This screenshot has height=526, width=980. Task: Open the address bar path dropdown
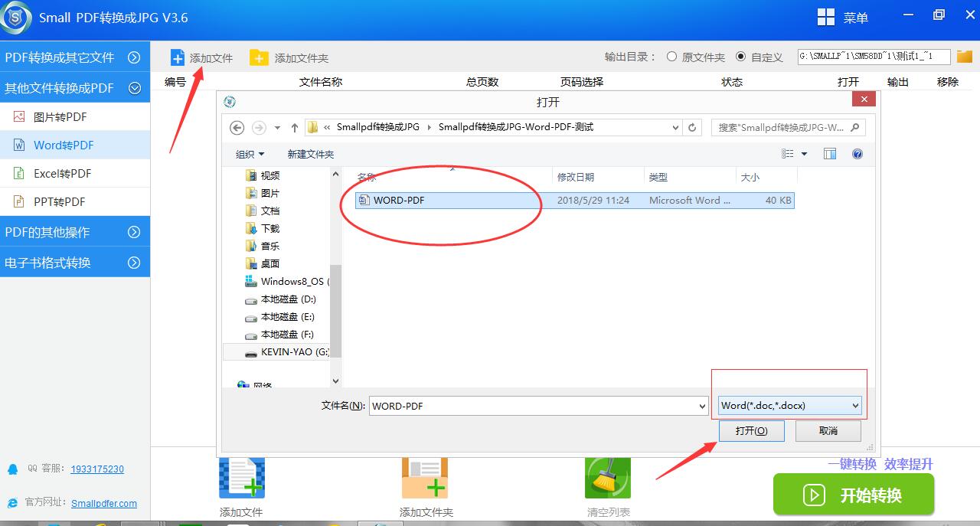[675, 128]
